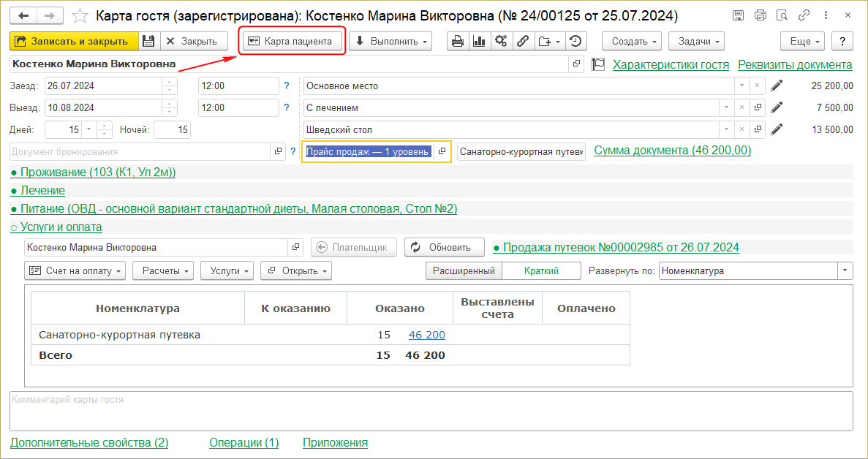
Task: Open the Создать menu
Action: click(x=631, y=42)
